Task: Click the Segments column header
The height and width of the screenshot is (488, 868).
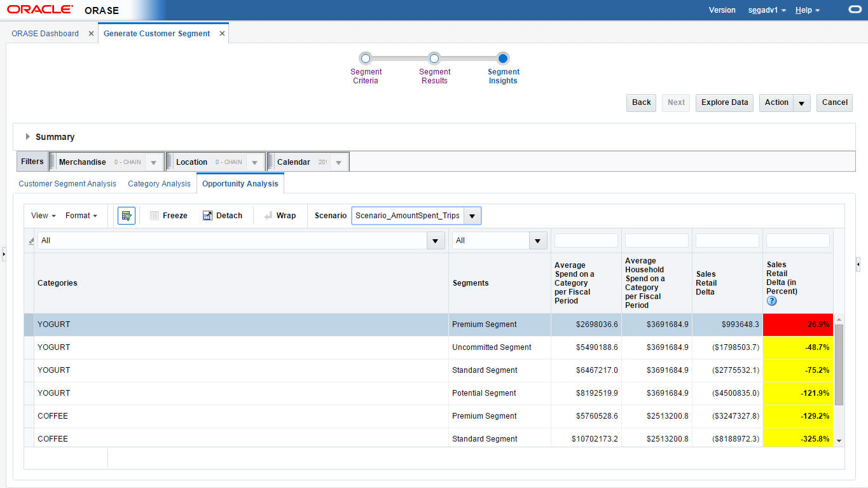Action: [500, 283]
